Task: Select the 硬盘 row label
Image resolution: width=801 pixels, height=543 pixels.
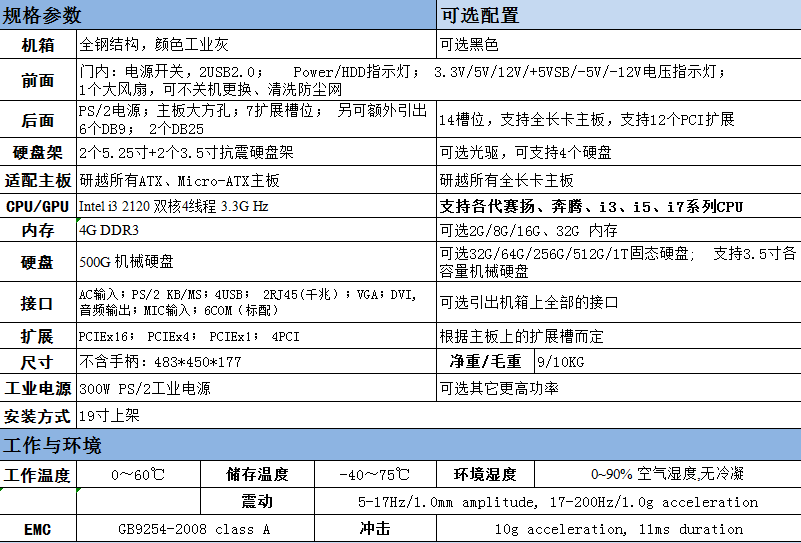Action: 38,262
